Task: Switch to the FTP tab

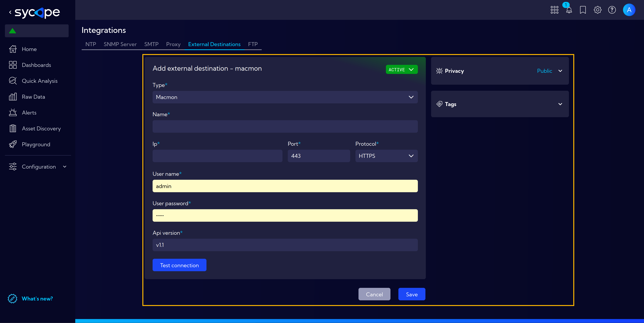Action: [253, 44]
